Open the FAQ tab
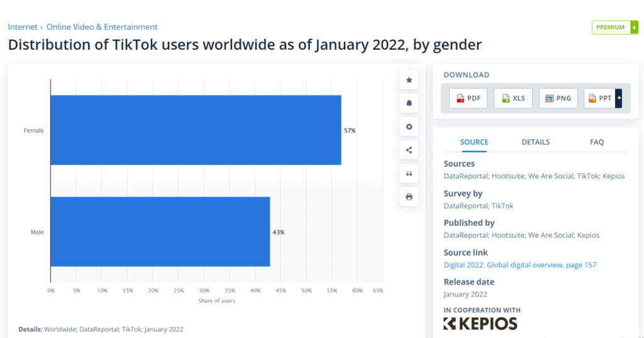Screen dimensions: 644x338 coord(596,142)
